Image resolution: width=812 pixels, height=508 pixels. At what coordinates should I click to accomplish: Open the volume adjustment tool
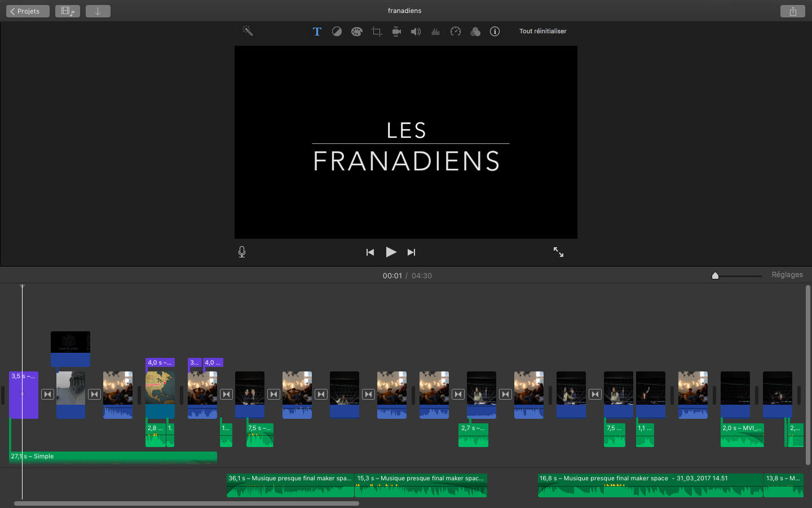click(416, 31)
